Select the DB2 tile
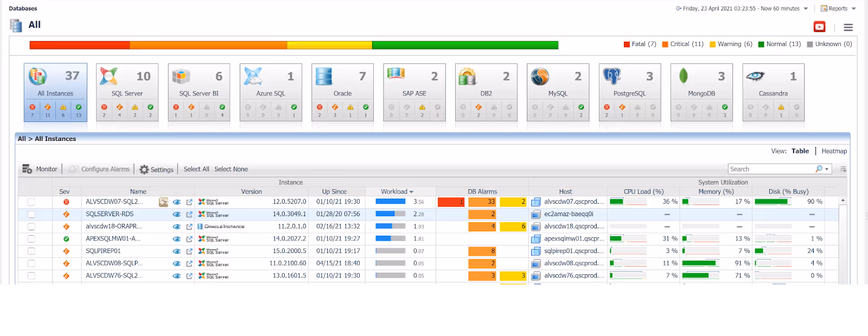 (x=486, y=93)
